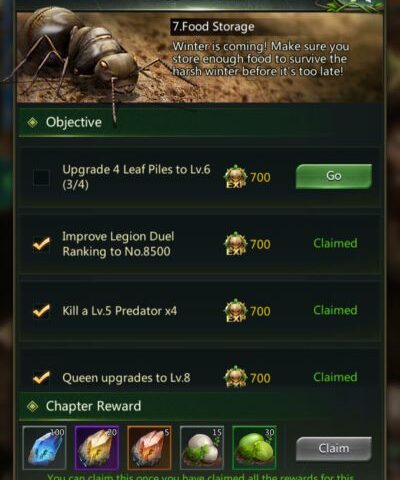Select the orange crystal reward icon x5
The image size is (400, 480).
coord(149,447)
